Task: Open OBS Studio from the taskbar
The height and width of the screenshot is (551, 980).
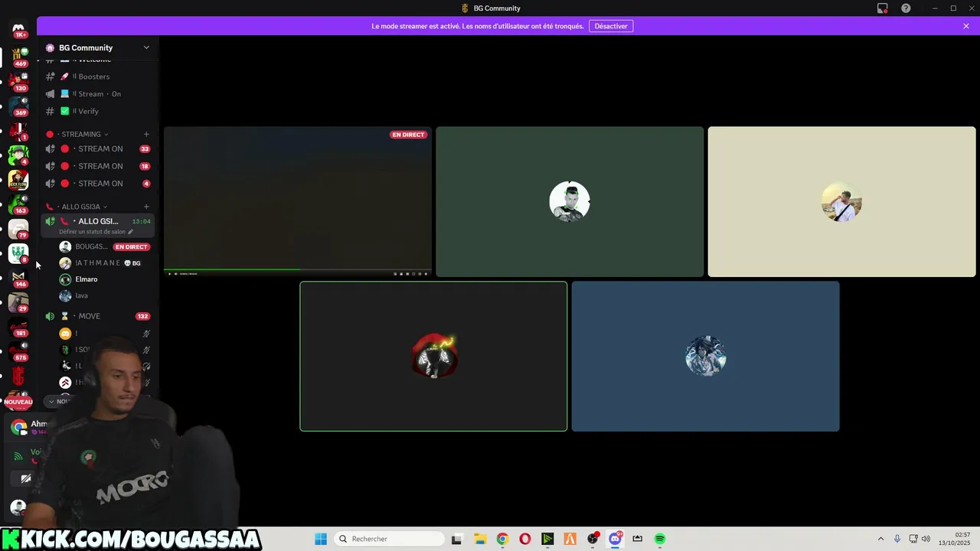Action: pyautogui.click(x=593, y=539)
